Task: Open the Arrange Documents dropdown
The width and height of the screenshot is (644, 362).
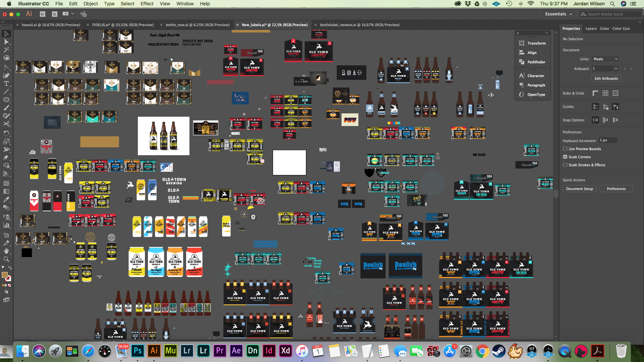Action: pos(68,14)
